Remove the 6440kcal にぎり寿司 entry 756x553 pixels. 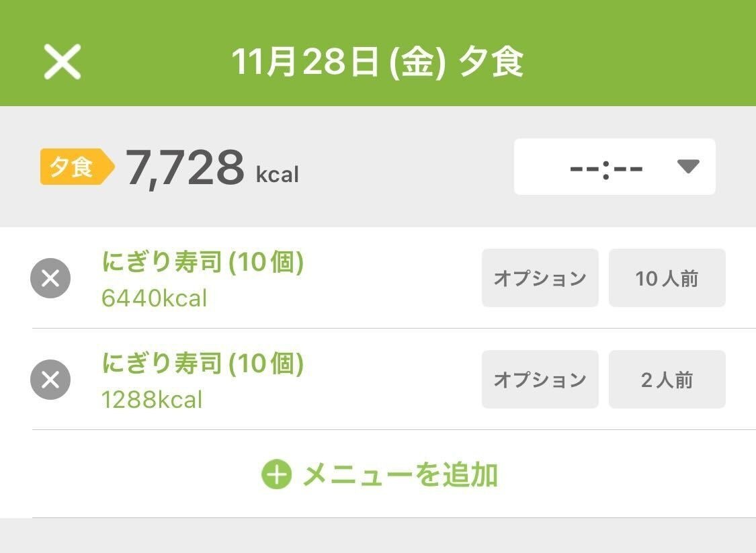(x=50, y=278)
